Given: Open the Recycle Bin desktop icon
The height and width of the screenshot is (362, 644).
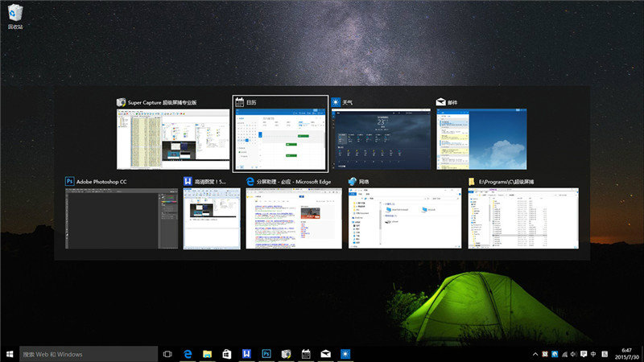Looking at the screenshot, I should pyautogui.click(x=15, y=14).
